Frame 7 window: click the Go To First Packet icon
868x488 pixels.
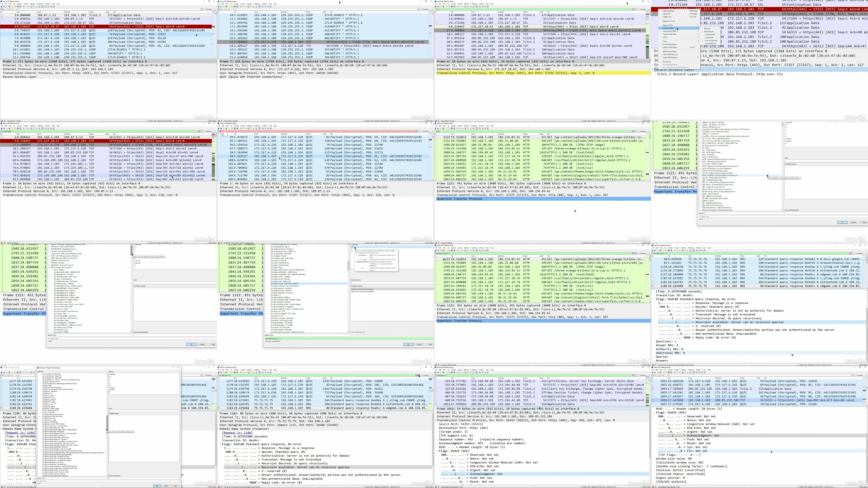pyautogui.click(x=251, y=7)
